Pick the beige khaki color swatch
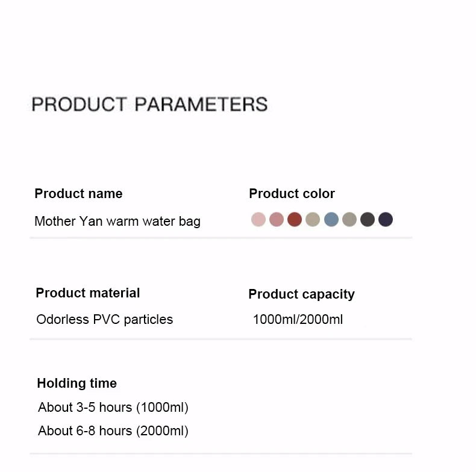The image size is (476, 472). [313, 220]
